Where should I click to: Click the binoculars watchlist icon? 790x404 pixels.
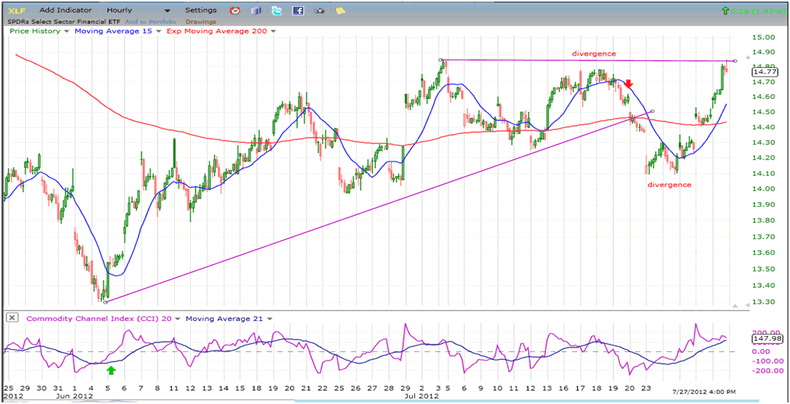tap(320, 10)
